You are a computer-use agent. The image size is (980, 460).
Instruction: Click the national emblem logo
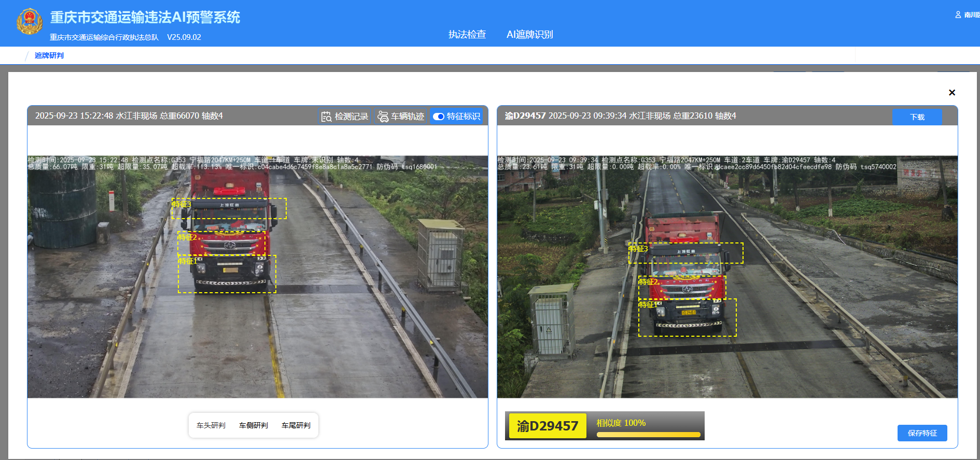(30, 22)
